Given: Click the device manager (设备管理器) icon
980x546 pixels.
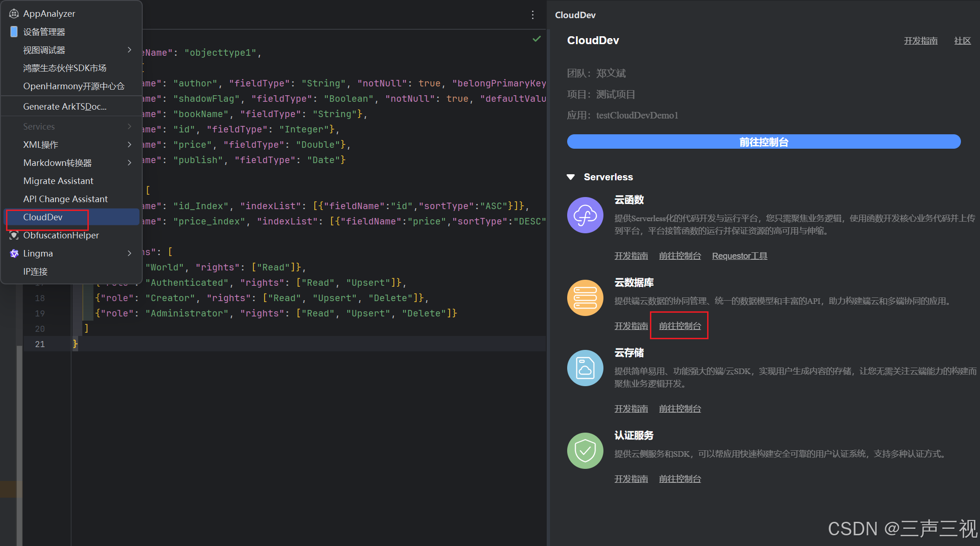Looking at the screenshot, I should pyautogui.click(x=14, y=32).
